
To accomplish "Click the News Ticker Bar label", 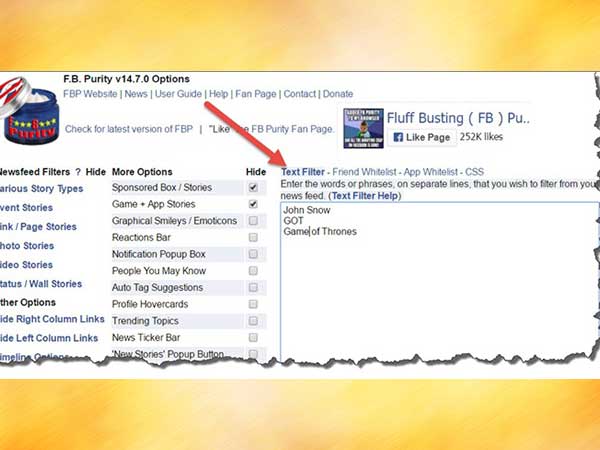I will [x=146, y=338].
